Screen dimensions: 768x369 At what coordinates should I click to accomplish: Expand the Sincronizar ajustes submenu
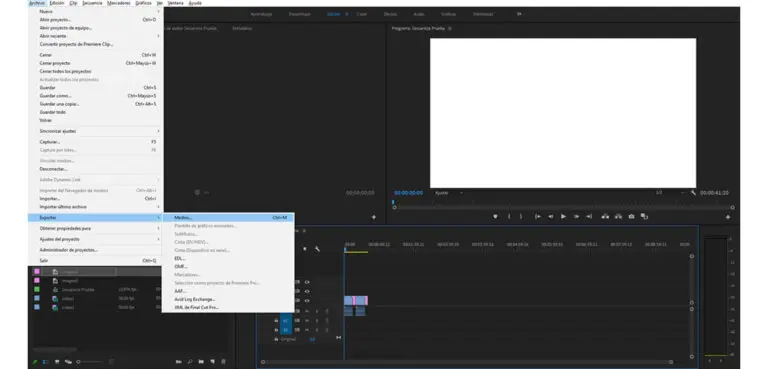[x=96, y=131]
